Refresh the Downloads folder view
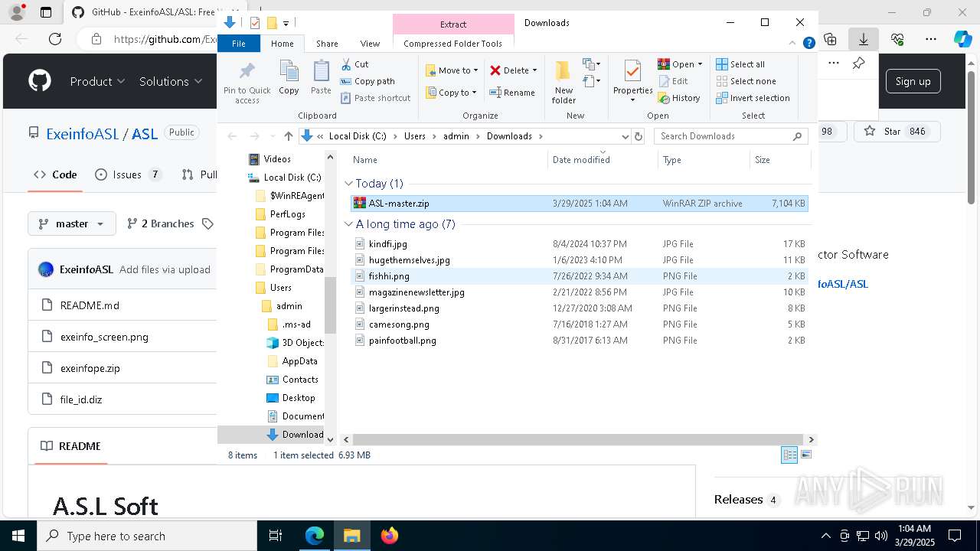 pos(639,136)
